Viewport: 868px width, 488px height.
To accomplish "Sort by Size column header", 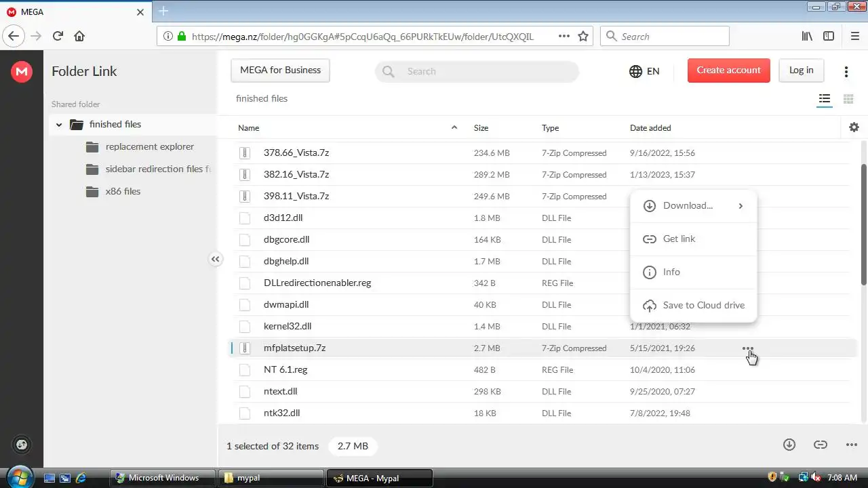I will [481, 127].
